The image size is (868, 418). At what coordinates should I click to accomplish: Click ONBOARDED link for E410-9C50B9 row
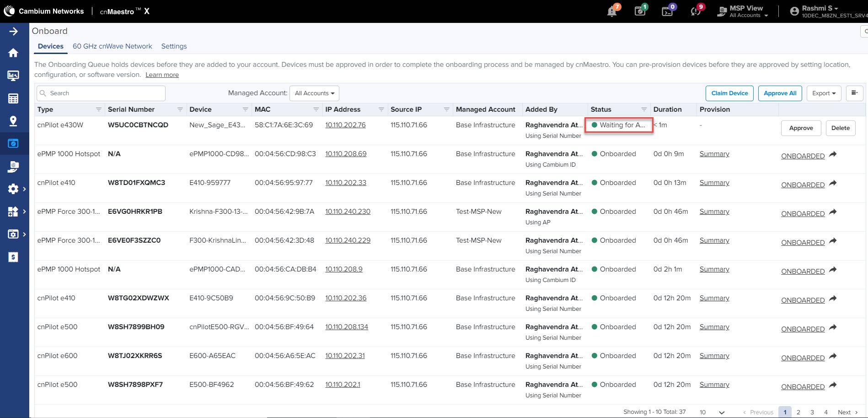[x=803, y=300]
